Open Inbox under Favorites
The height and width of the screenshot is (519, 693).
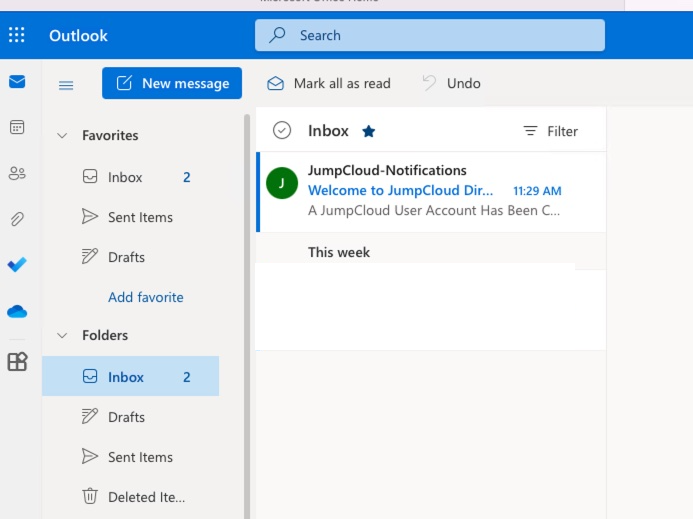pos(131,177)
